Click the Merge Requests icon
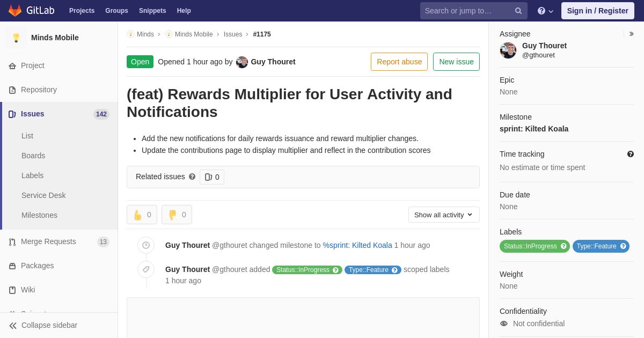Screen dimensions: 644x338 (12, 242)
